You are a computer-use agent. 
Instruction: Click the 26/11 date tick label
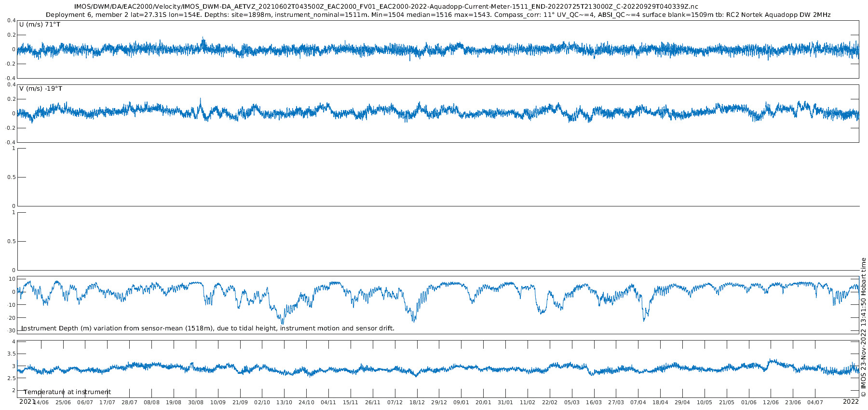tap(373, 402)
